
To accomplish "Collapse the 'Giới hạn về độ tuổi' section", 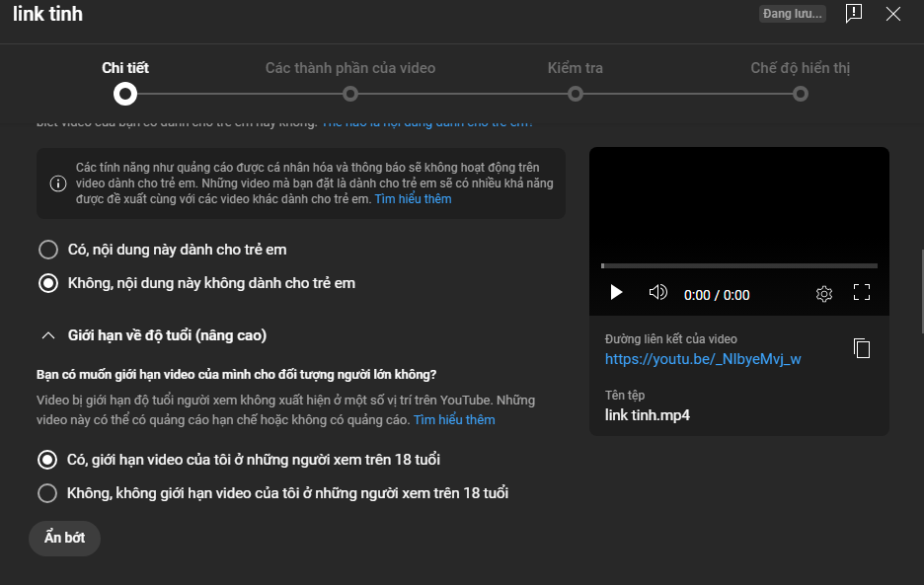I will tap(47, 335).
